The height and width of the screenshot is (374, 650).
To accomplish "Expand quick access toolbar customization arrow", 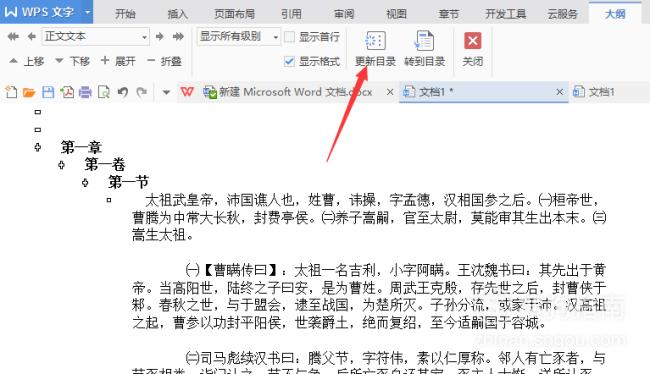I will point(166,92).
